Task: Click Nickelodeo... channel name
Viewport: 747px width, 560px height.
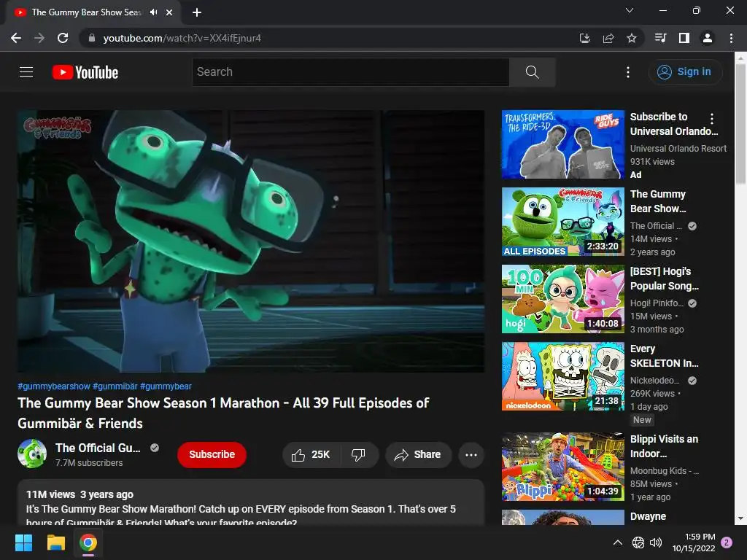Action: coord(655,381)
